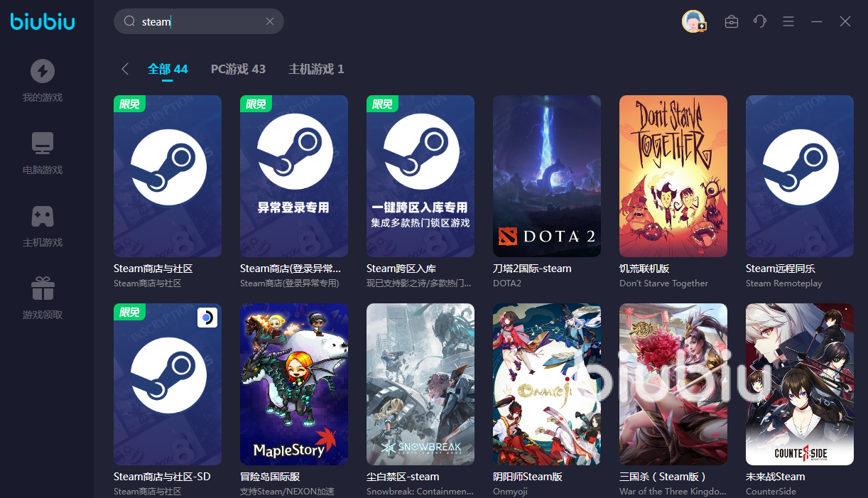Click the search magnifier icon
868x498 pixels.
click(x=129, y=21)
